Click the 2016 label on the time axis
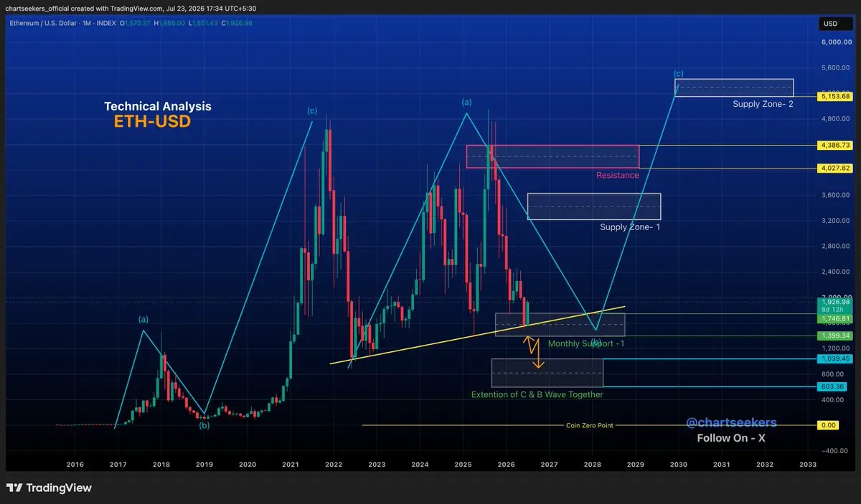The height and width of the screenshot is (504, 861). (x=75, y=465)
